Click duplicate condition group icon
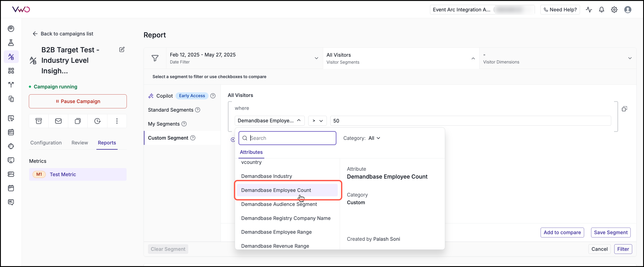644x267 pixels. pyautogui.click(x=625, y=109)
